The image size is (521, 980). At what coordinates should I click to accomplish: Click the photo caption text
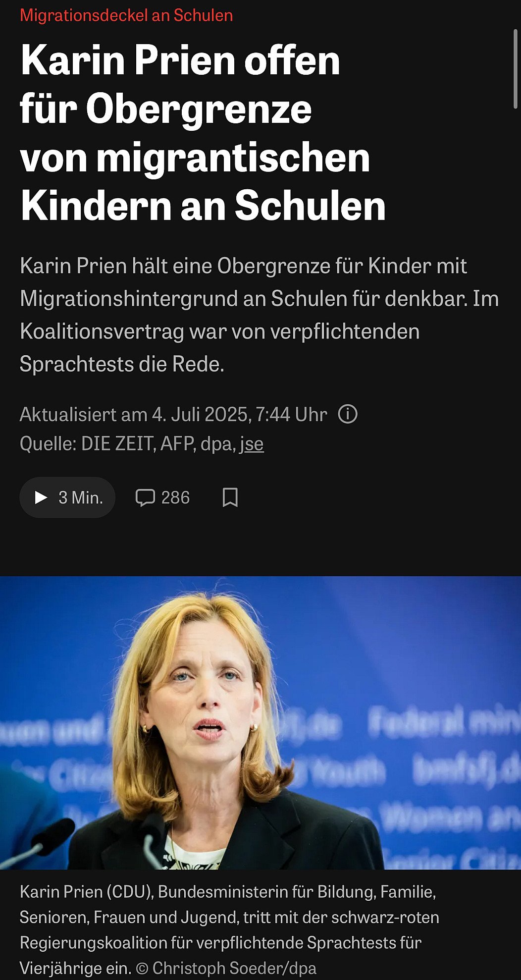click(x=229, y=929)
